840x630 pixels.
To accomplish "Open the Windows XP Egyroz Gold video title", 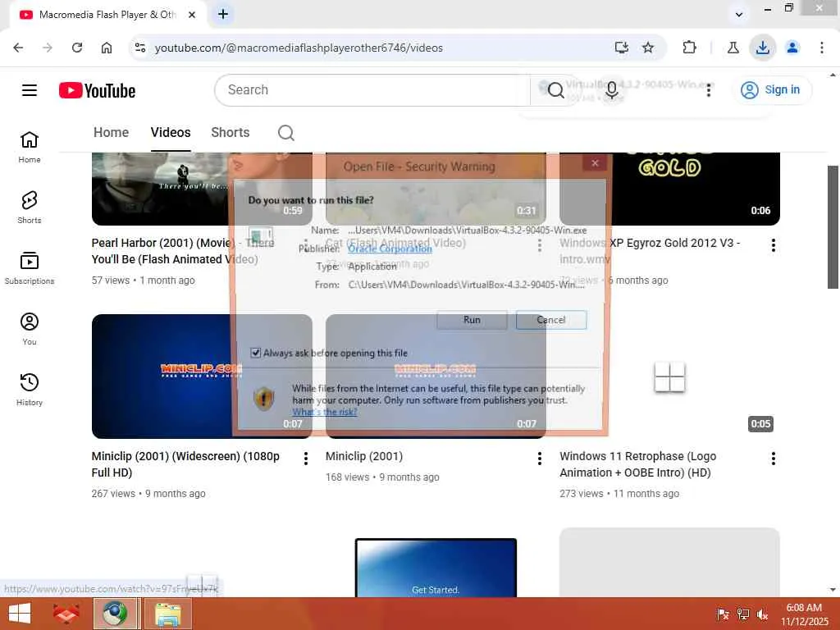I will click(x=650, y=251).
